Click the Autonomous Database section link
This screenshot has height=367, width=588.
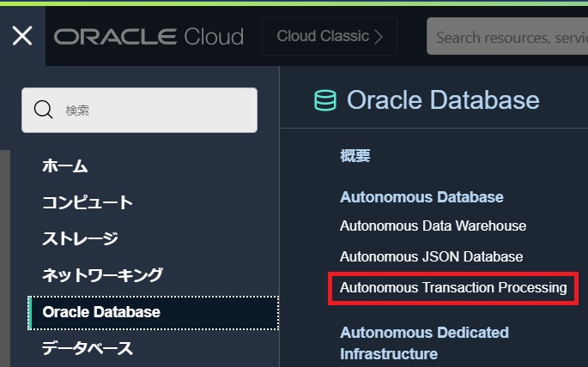click(421, 197)
